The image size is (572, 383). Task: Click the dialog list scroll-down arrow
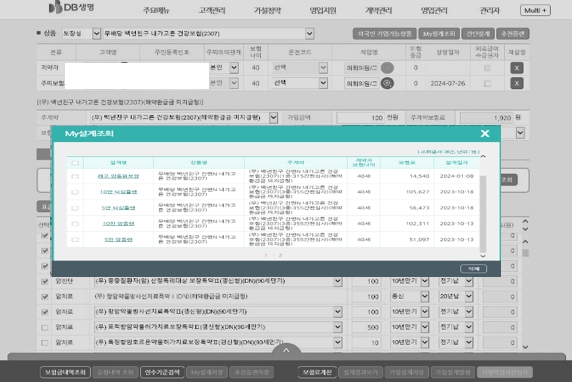coord(483,256)
